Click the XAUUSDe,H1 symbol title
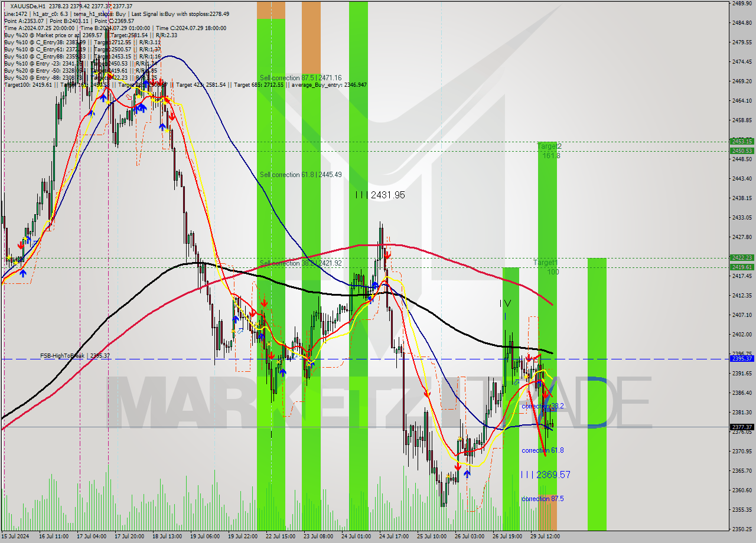The height and width of the screenshot is (543, 756). [x=28, y=6]
